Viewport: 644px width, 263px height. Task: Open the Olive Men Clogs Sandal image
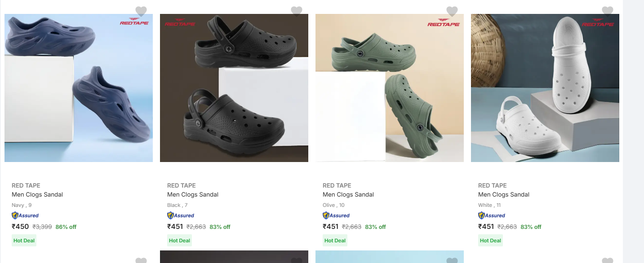[x=390, y=88]
